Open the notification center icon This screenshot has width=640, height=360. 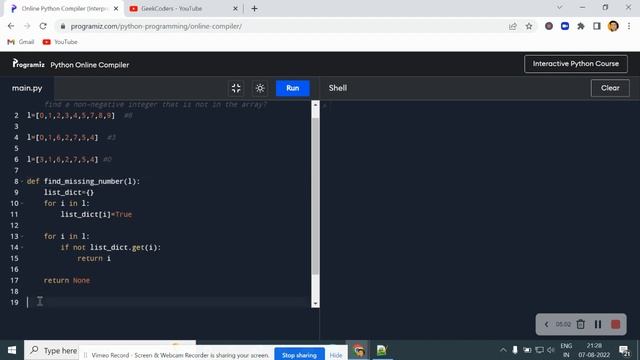click(624, 350)
